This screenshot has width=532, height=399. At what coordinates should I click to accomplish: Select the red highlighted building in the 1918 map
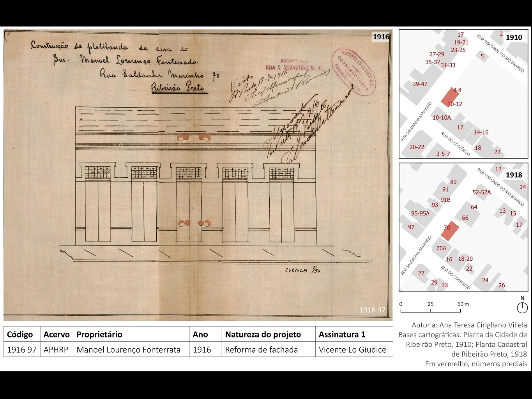pos(451,231)
